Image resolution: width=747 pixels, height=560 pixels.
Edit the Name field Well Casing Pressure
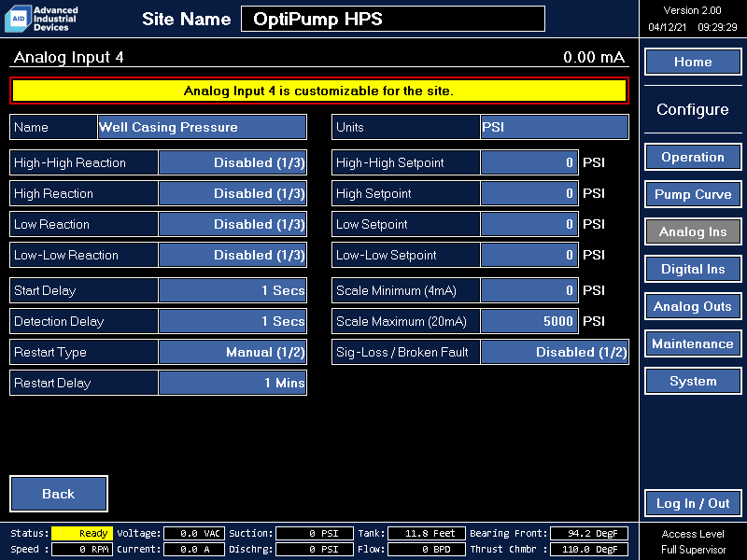[202, 127]
